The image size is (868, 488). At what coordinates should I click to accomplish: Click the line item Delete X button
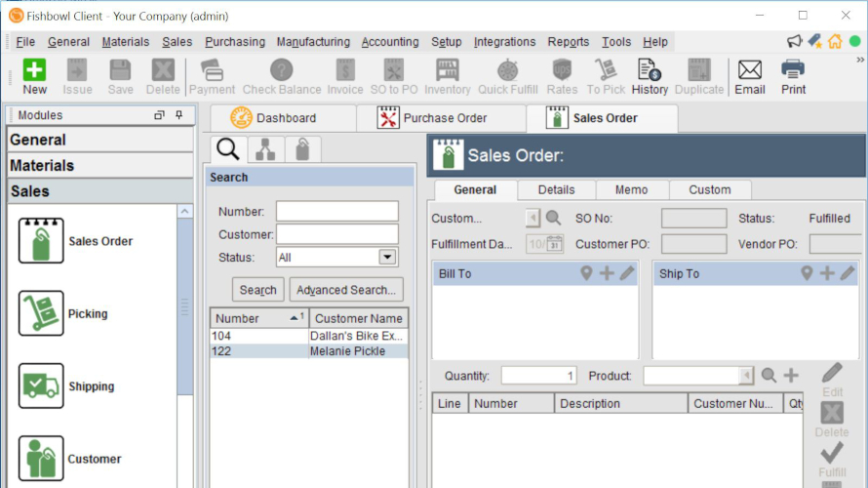tap(832, 420)
